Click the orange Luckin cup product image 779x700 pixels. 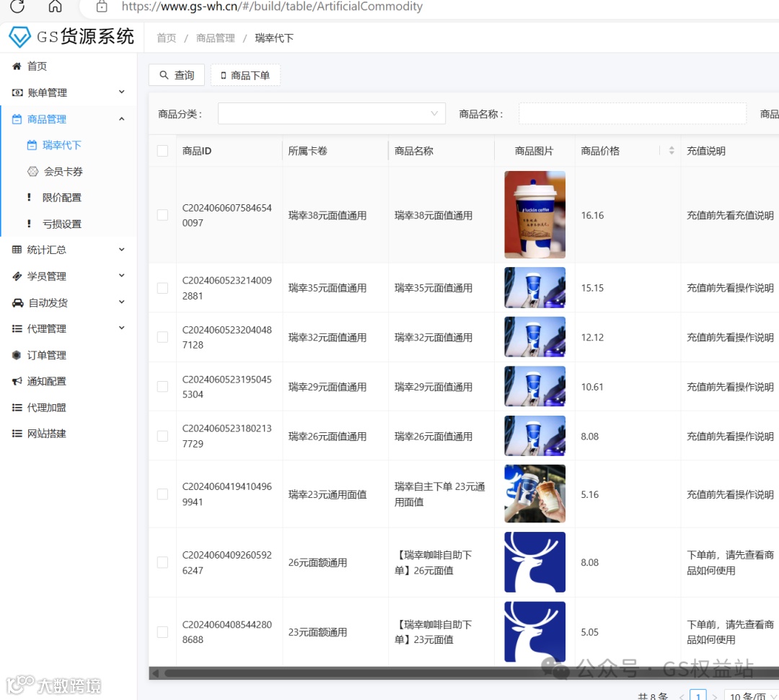pos(534,215)
